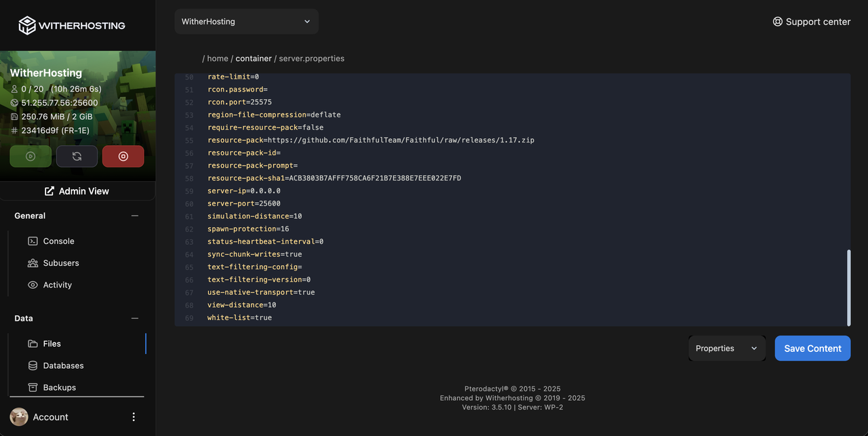The width and height of the screenshot is (868, 436).
Task: Click the Admin View external link icon
Action: (x=50, y=191)
